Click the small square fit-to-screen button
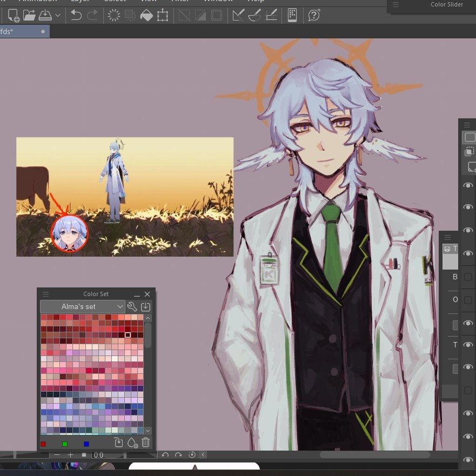 click(x=84, y=455)
